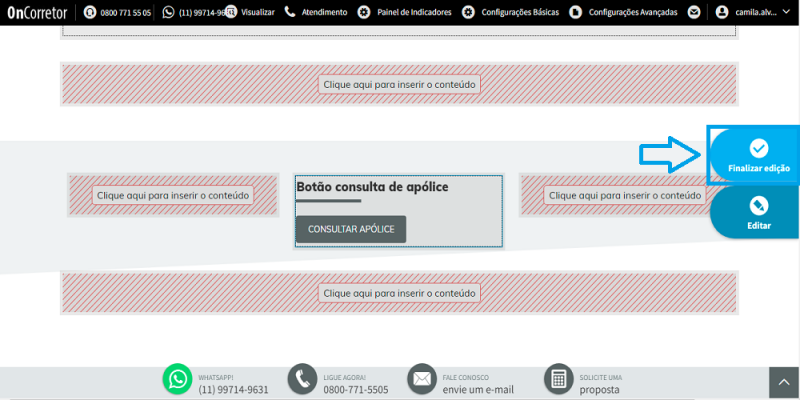Viewport: 800px width, 400px height.
Task: Click the phone icon beside Atendimento
Action: point(290,12)
